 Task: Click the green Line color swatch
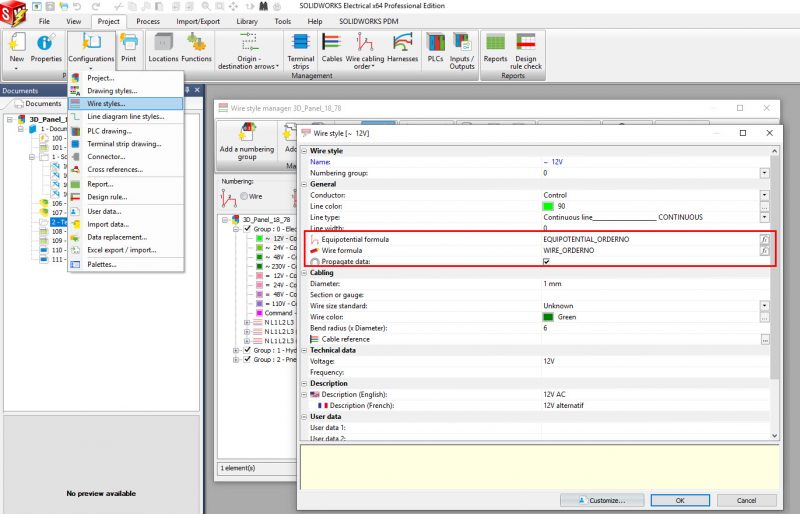(x=548, y=206)
